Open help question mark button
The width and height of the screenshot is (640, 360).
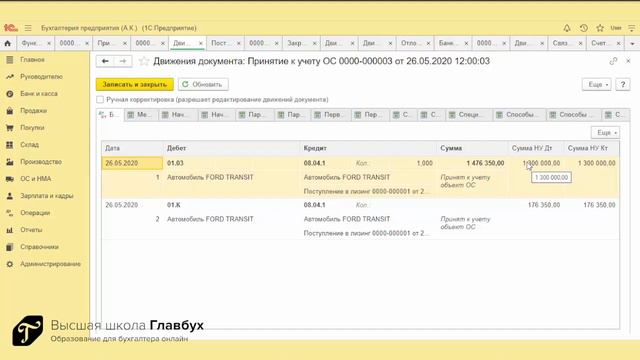tap(623, 84)
